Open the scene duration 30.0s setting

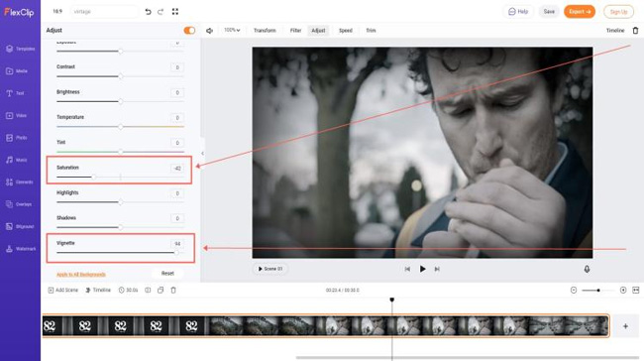(128, 291)
